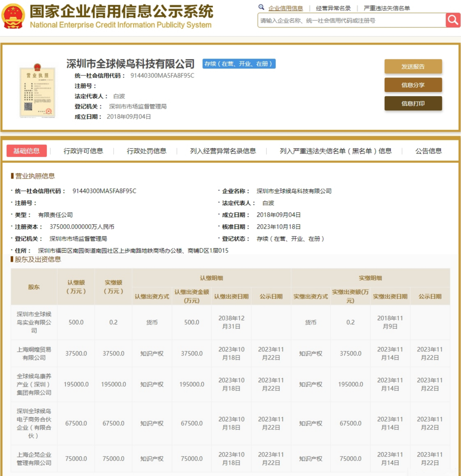
Task: Click the 2018年11月9日 paid-in date cell
Action: point(390,322)
